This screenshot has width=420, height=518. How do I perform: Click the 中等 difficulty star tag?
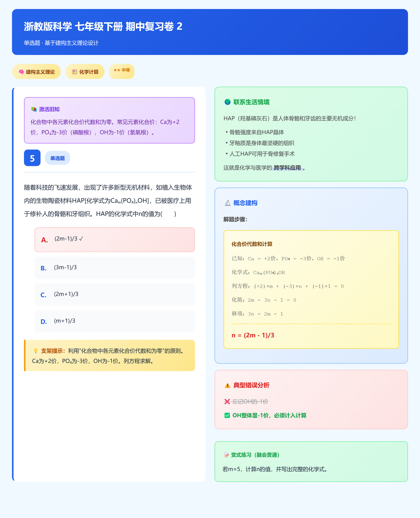(x=122, y=71)
